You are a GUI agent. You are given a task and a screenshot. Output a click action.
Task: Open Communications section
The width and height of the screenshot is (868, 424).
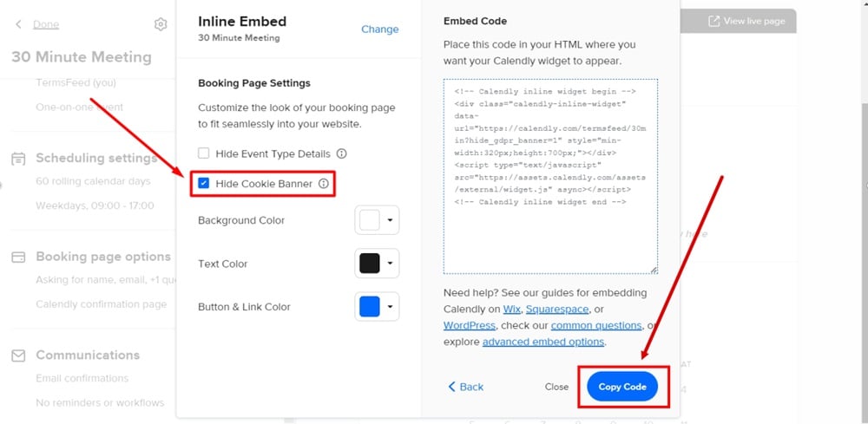88,355
